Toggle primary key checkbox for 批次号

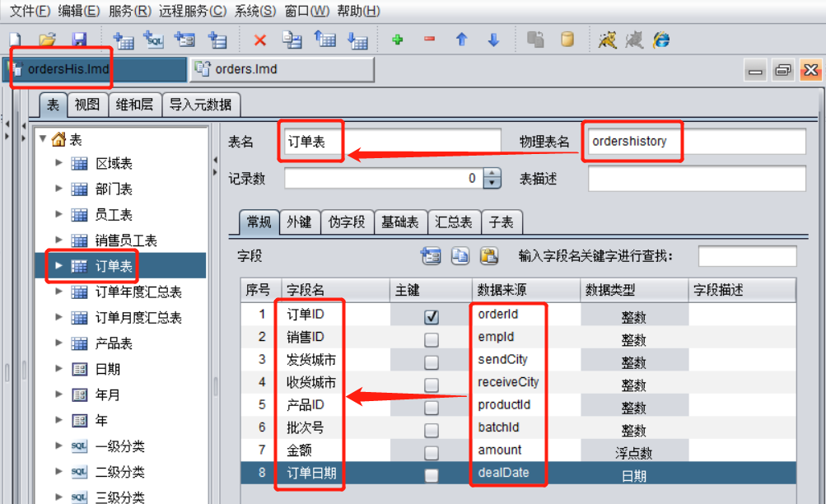(x=432, y=430)
